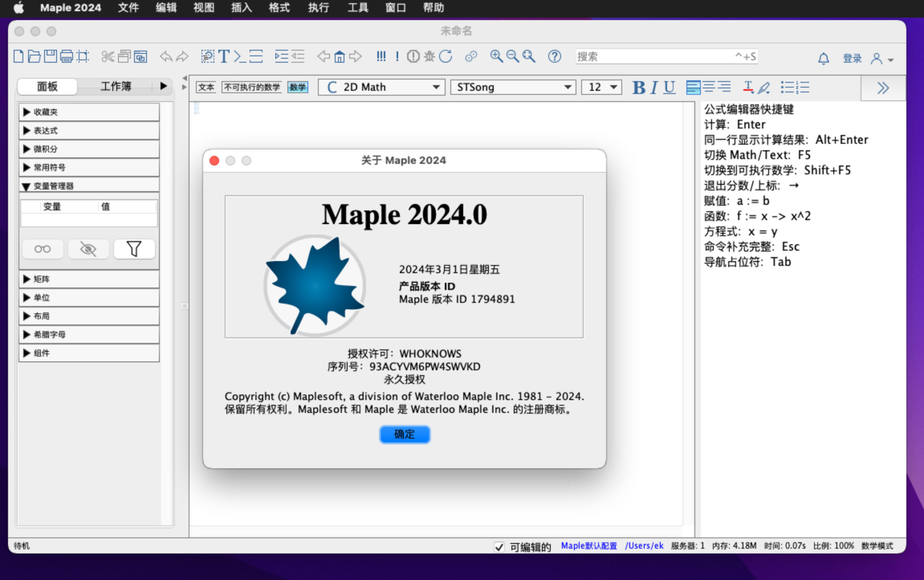Open the 插入 menu
Screen dimensions: 924x580
tap(241, 8)
